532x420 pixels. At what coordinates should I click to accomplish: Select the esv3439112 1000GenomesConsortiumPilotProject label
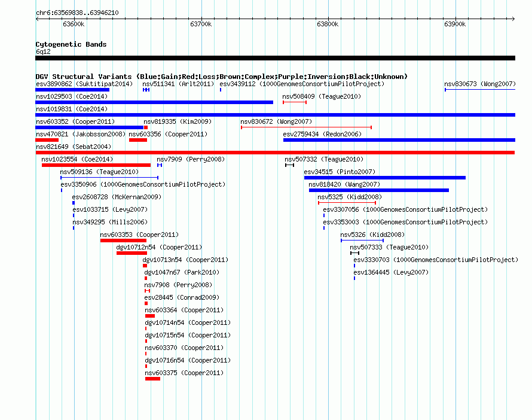[x=302, y=84]
